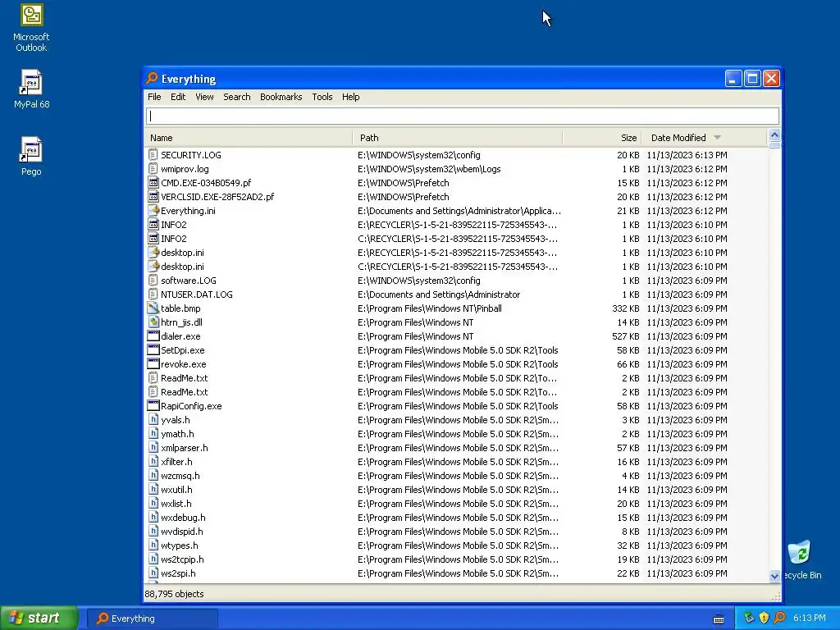Select the wxutil.h file name
Screen dimensions: 840x630
point(176,489)
